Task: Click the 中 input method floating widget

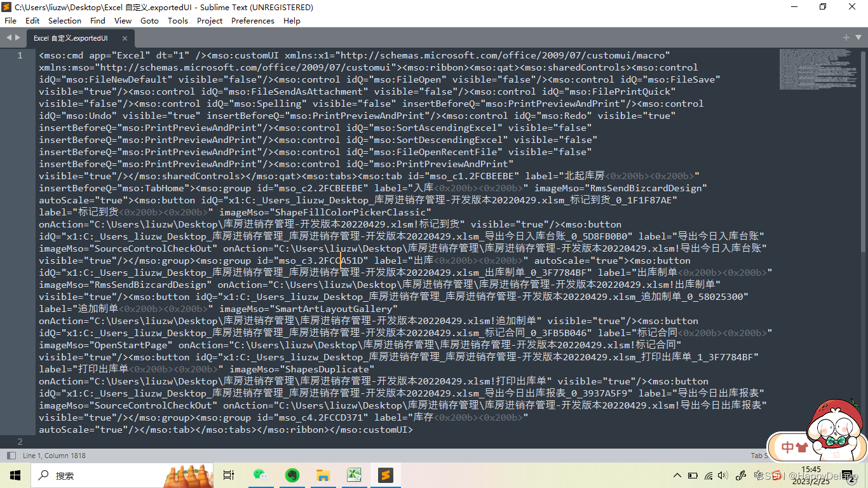Action: click(x=788, y=447)
